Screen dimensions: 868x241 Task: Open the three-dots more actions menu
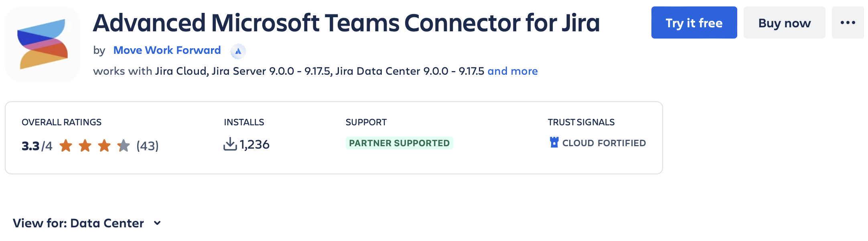coord(848,22)
